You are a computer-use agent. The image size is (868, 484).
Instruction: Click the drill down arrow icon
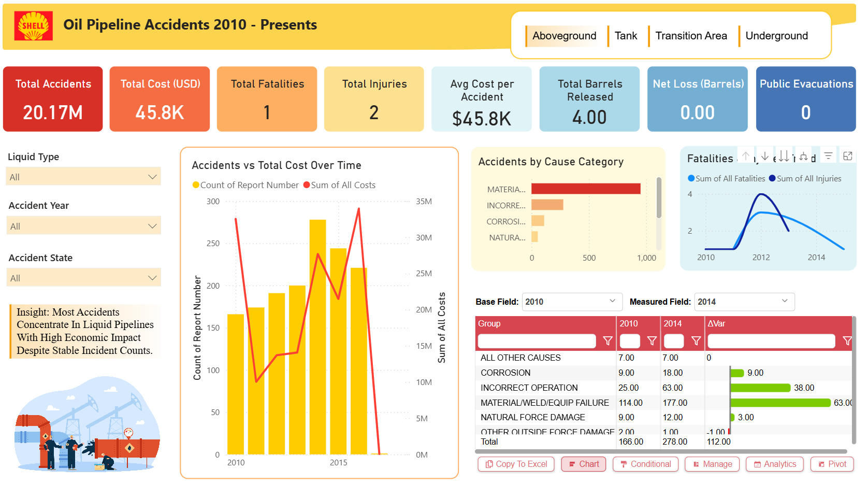(x=765, y=155)
